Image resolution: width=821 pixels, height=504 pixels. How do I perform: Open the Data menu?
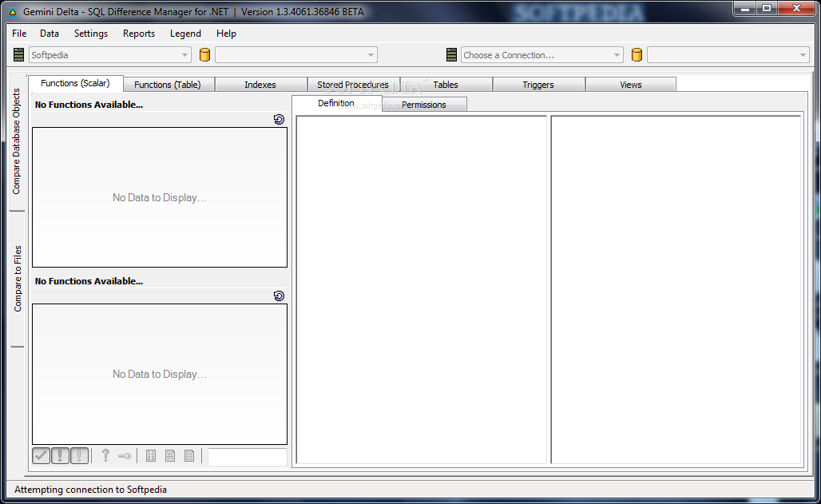pyautogui.click(x=50, y=34)
